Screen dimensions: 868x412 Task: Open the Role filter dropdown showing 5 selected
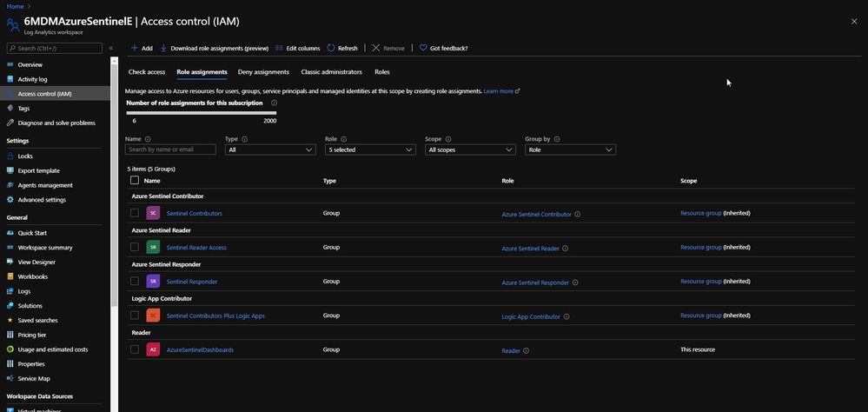pos(370,150)
